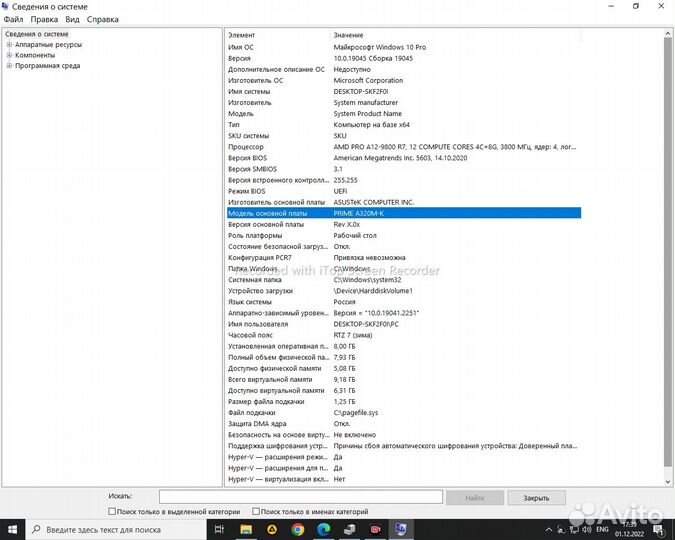
Task: Select the Режим BIOS row
Action: [404, 191]
